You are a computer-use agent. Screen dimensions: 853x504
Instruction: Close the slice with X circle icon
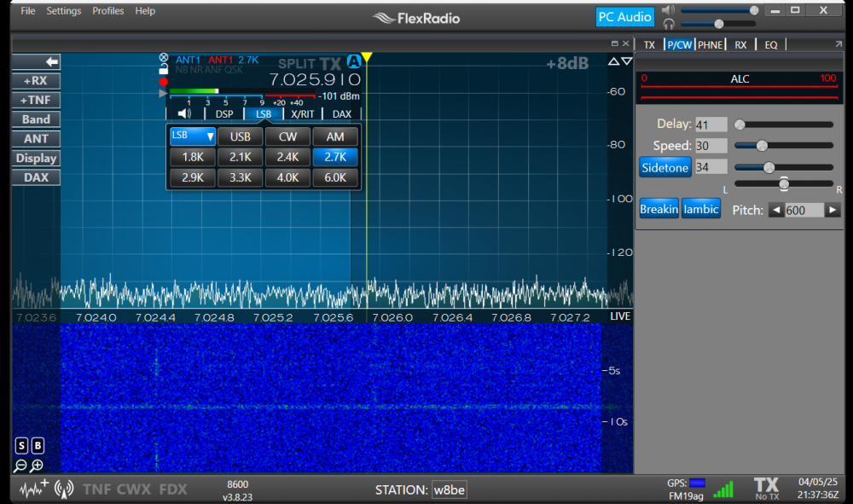tap(163, 58)
